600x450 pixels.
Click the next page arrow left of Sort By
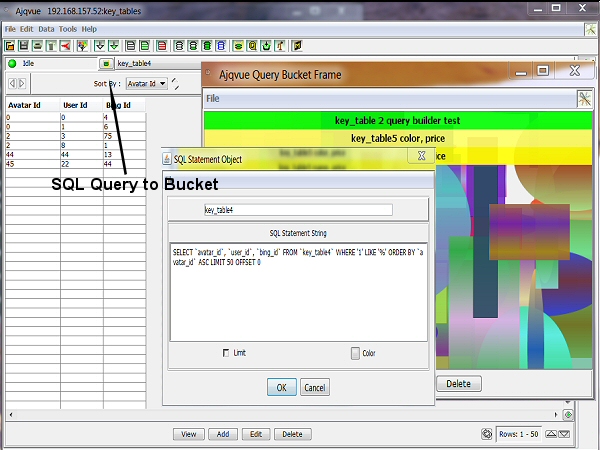22,83
